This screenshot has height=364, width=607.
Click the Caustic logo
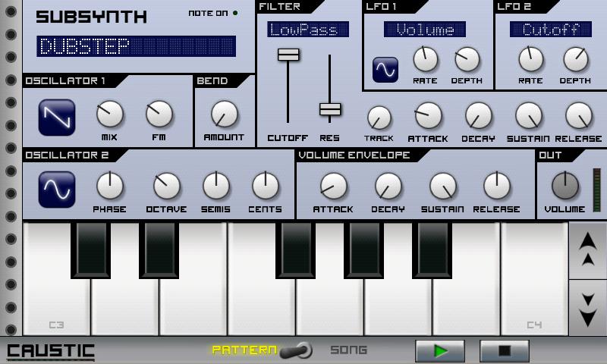[x=51, y=352]
